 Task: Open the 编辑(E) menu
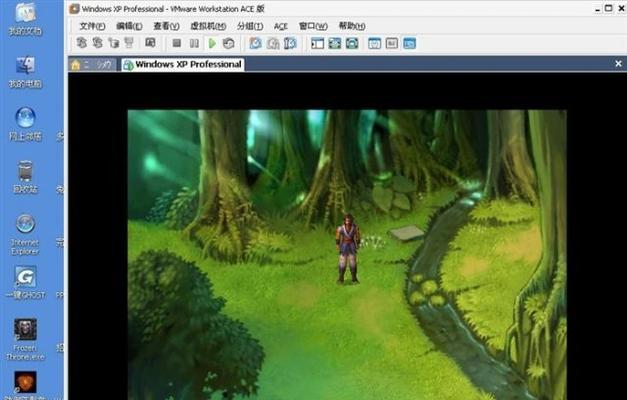129,26
